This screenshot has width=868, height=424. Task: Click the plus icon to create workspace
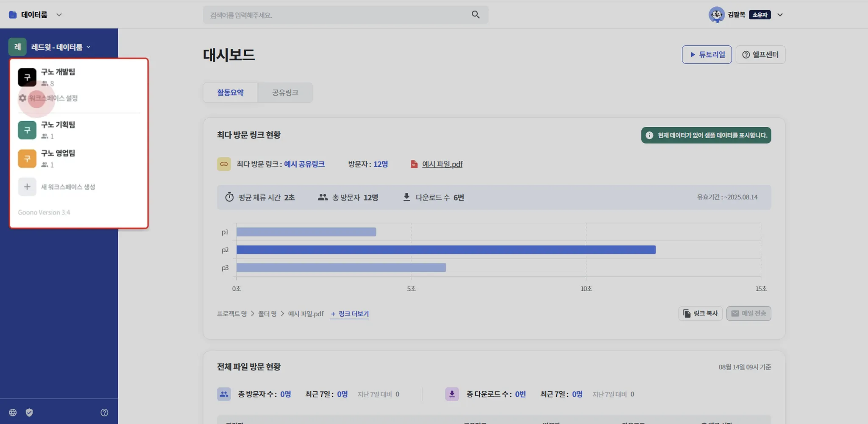pos(27,187)
